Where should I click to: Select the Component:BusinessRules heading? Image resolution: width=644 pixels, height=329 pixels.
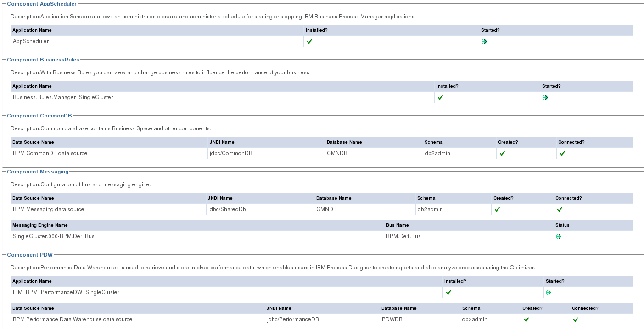click(43, 60)
